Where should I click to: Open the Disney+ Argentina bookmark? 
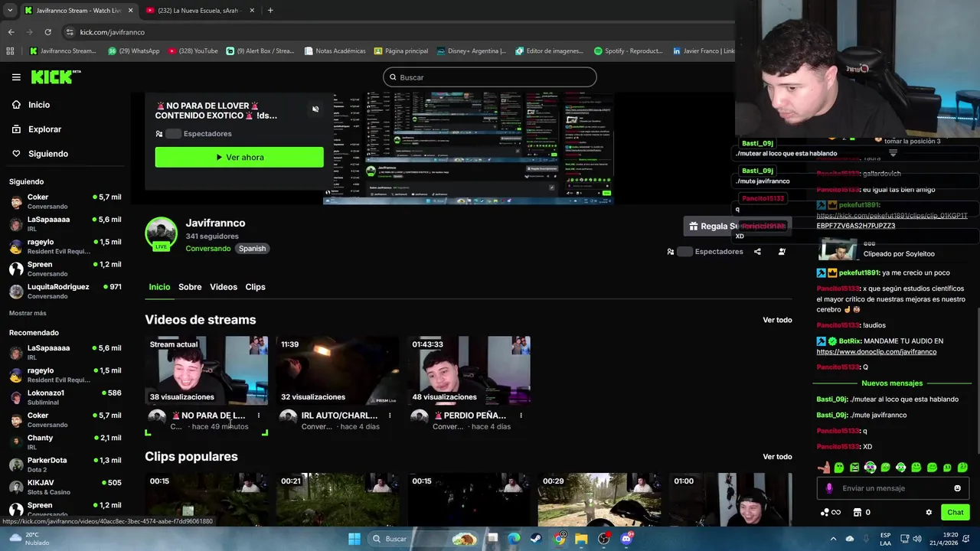pos(472,51)
